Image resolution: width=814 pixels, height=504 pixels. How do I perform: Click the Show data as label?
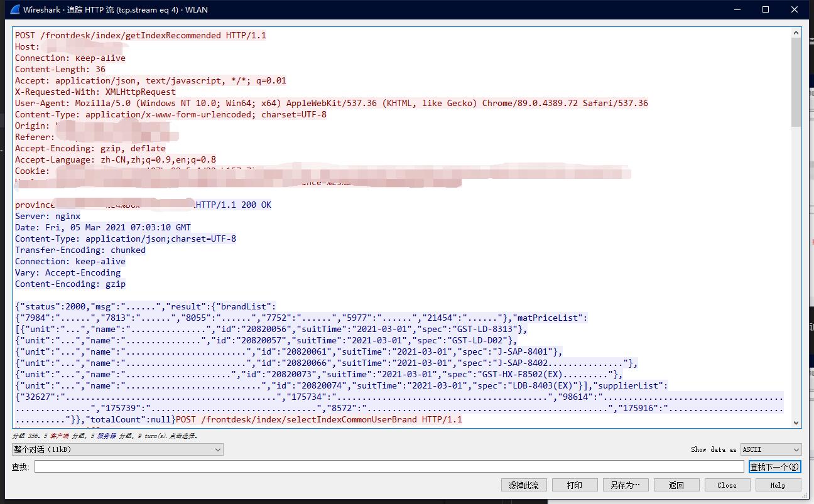click(x=714, y=449)
